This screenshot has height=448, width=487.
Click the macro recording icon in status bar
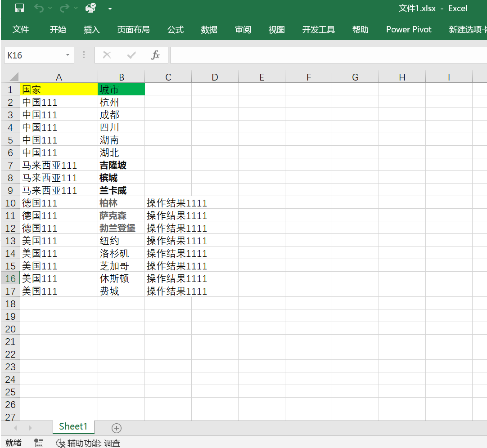coord(39,443)
